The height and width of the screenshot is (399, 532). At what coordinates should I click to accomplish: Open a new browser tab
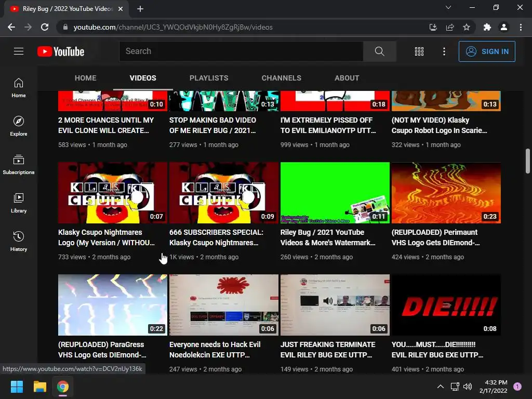coord(140,9)
